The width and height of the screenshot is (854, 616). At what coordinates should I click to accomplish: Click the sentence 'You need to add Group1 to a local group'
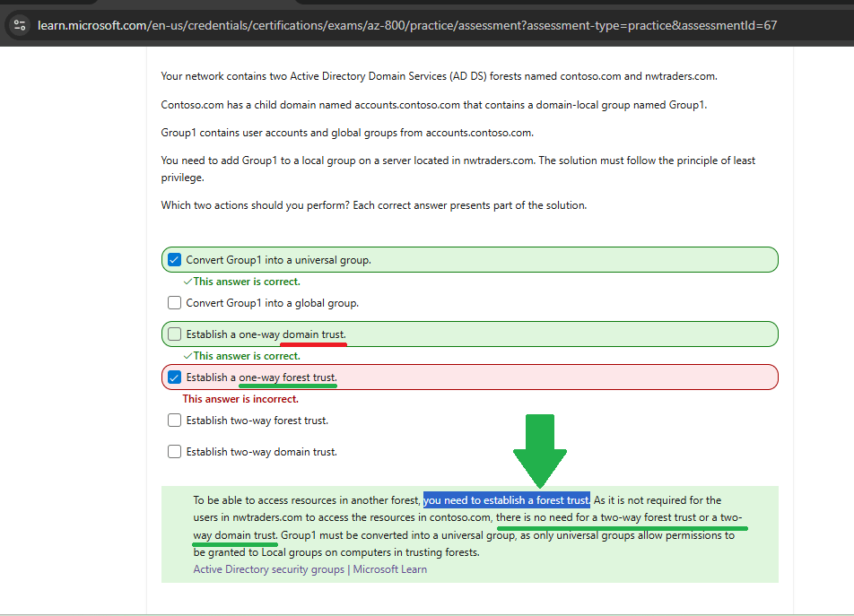[458, 169]
